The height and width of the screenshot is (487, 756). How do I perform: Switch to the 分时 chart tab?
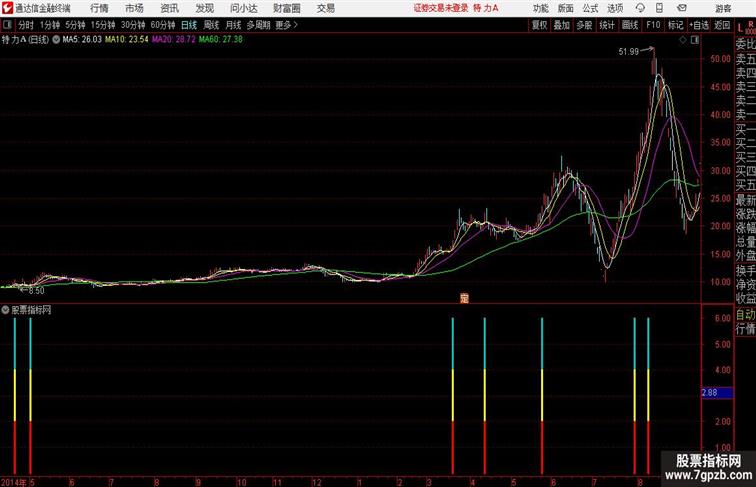(26, 25)
